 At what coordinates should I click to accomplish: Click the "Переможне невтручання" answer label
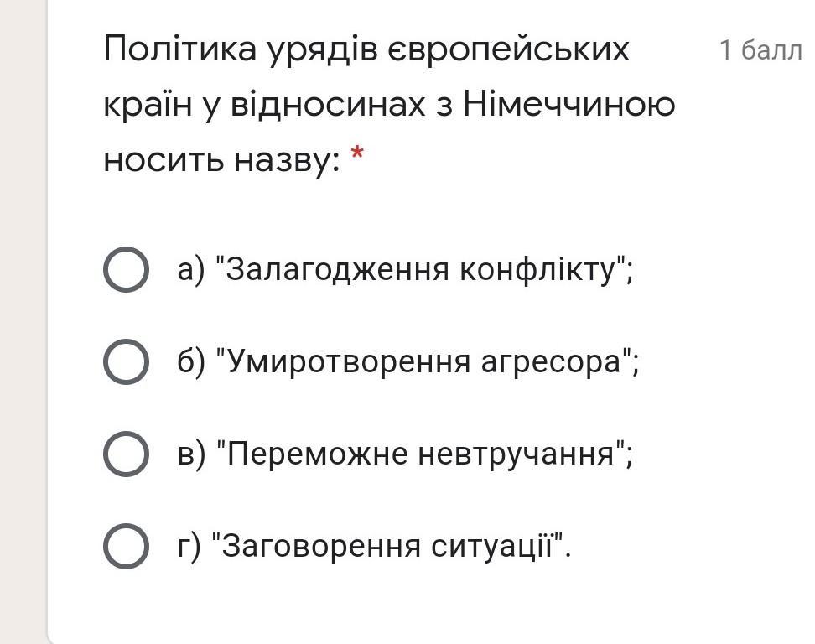(405, 454)
